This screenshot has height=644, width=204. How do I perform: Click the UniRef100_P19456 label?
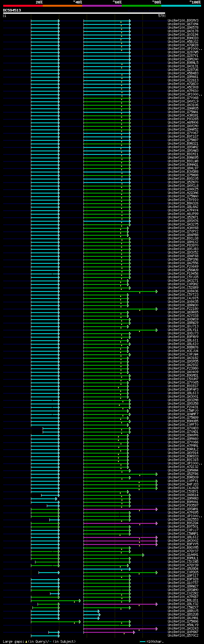coord(183,273)
